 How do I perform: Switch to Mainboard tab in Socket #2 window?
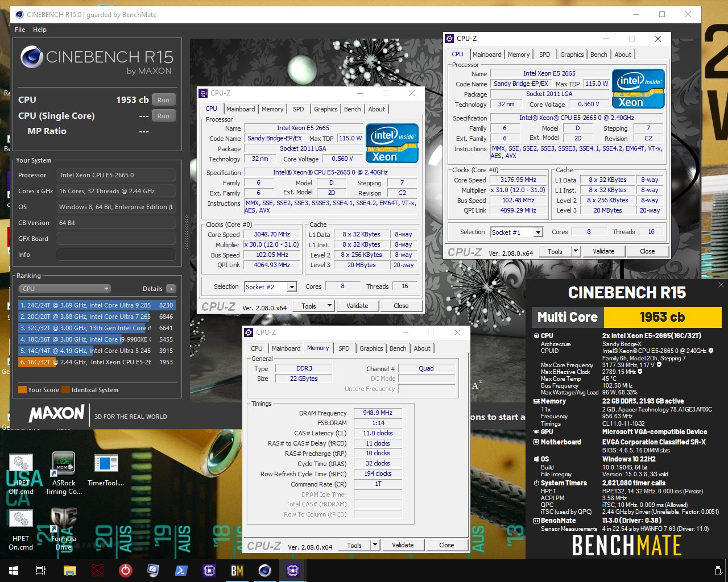click(x=241, y=109)
